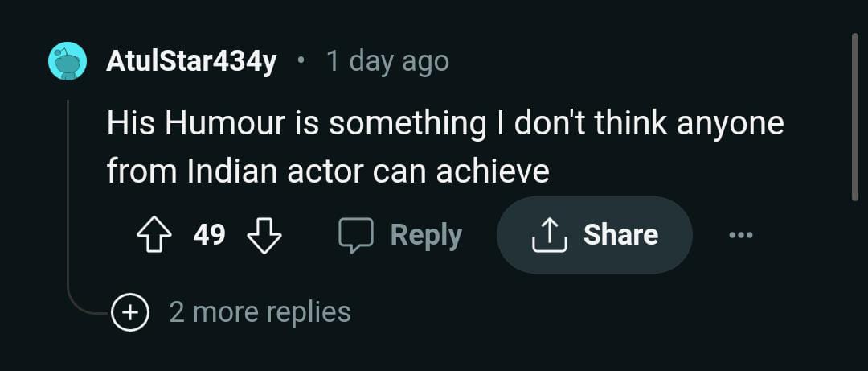Click the plus circle expand icon
868x371 pixels.
pos(131,312)
